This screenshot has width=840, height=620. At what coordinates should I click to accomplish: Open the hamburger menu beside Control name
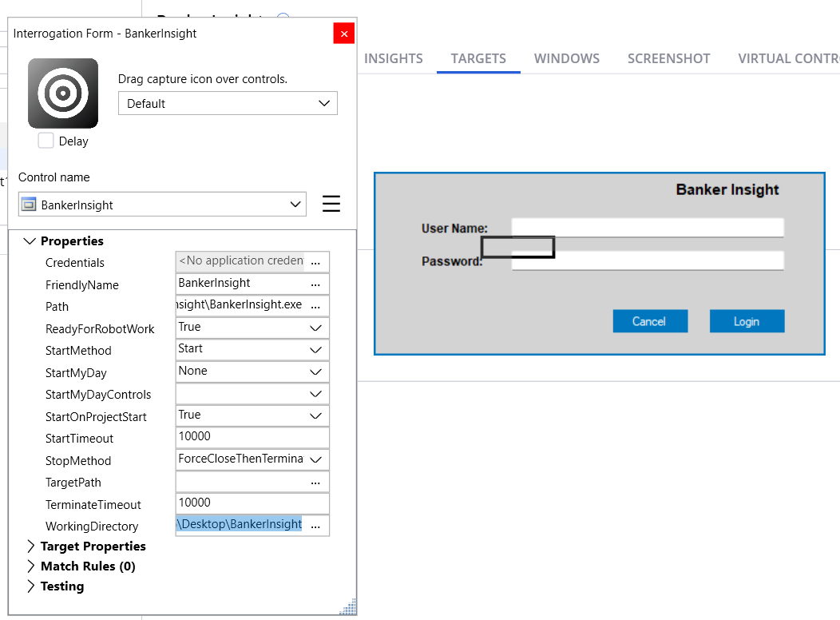pyautogui.click(x=331, y=205)
